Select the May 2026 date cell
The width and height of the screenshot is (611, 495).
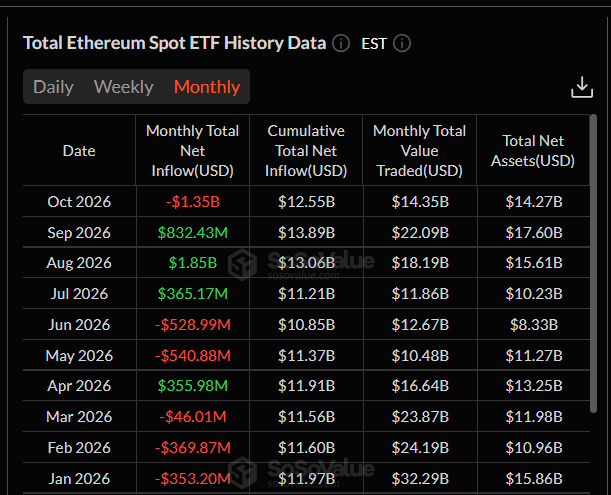coord(79,355)
